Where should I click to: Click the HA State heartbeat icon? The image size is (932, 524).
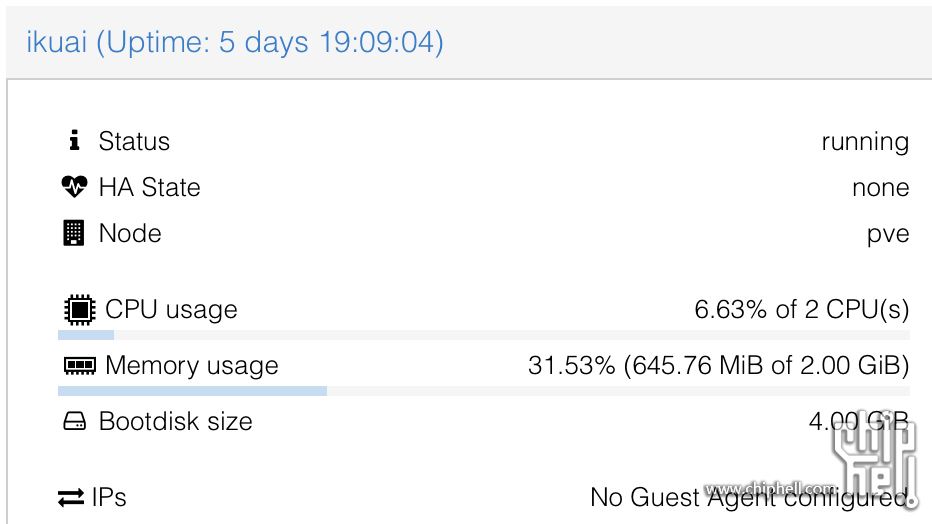(x=74, y=187)
